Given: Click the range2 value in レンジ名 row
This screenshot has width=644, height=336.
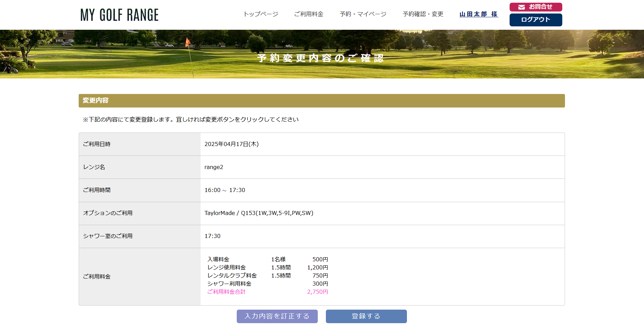Looking at the screenshot, I should click(214, 167).
